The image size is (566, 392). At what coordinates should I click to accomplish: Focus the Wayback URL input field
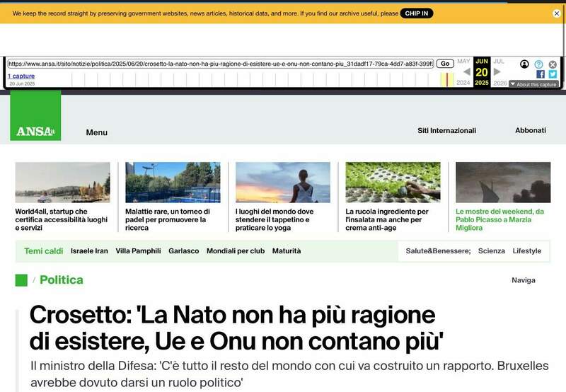(x=221, y=64)
